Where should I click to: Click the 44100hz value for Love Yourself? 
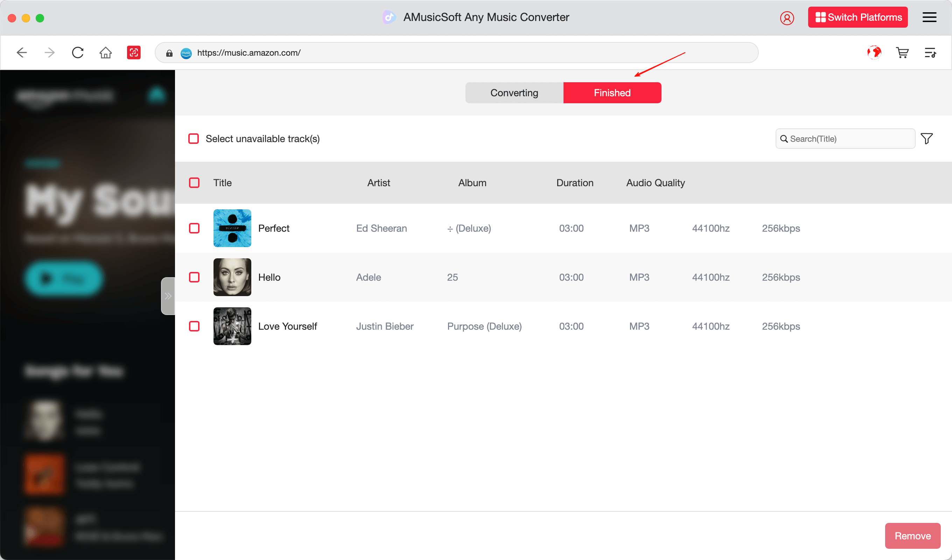tap(710, 326)
